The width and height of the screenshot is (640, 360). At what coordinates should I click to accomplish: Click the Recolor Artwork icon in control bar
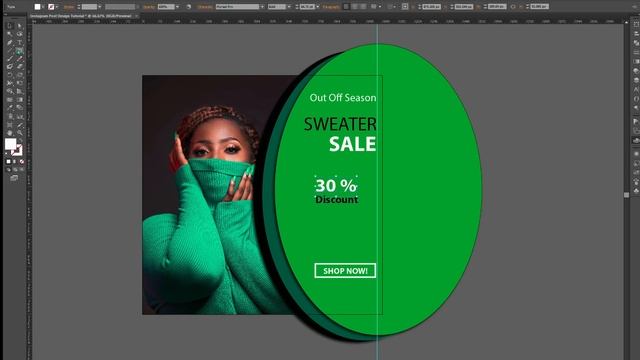click(x=189, y=7)
